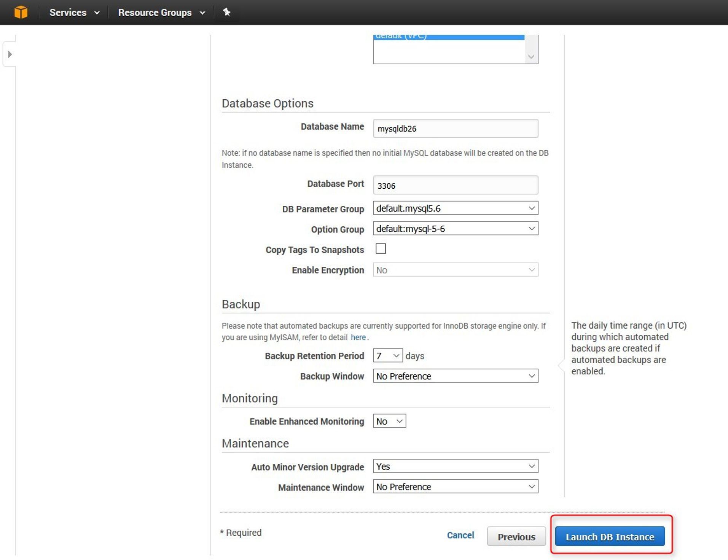The height and width of the screenshot is (560, 728).
Task: Click the Database Name label
Action: pos(332,127)
